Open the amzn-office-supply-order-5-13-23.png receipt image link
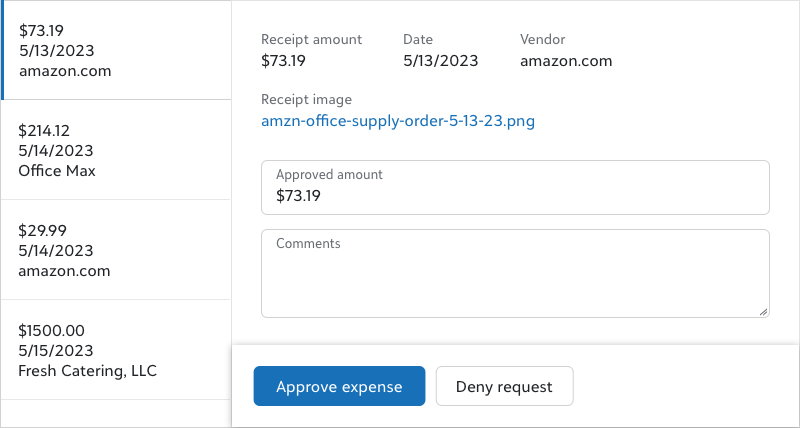 [397, 121]
